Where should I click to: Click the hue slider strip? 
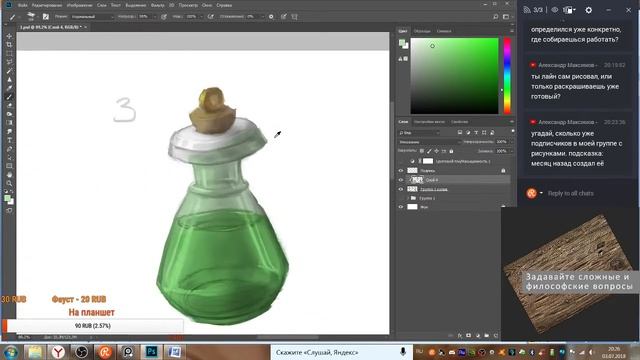(x=507, y=76)
